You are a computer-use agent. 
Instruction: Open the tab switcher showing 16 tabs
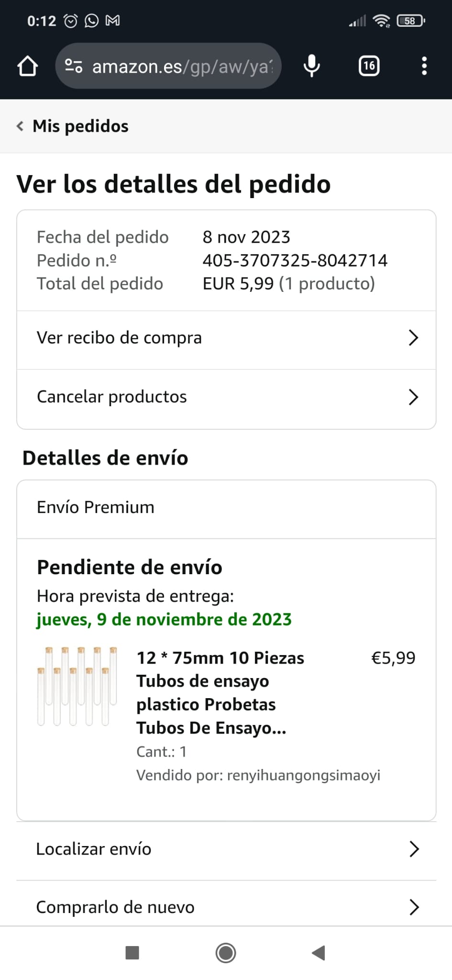click(x=369, y=66)
